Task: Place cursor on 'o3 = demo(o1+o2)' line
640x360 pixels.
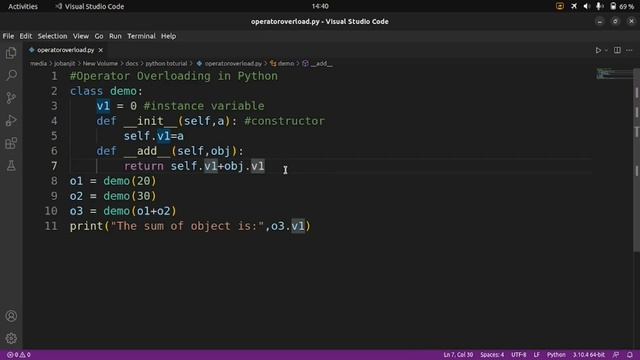Action: pos(123,211)
